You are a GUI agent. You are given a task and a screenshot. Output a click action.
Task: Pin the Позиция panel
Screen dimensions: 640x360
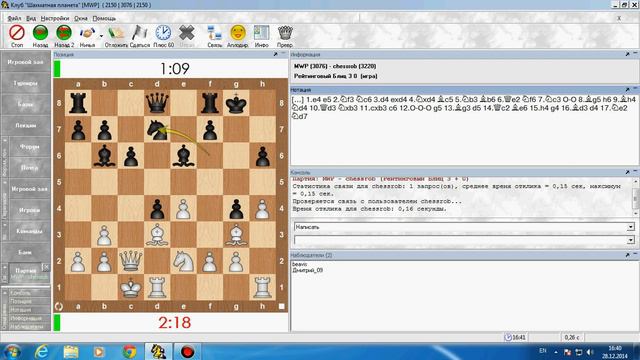pos(276,54)
